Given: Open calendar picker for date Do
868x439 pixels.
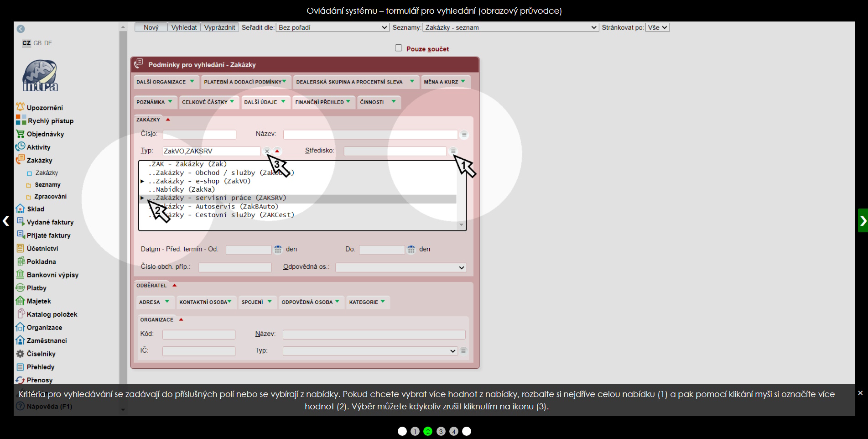Looking at the screenshot, I should (411, 250).
